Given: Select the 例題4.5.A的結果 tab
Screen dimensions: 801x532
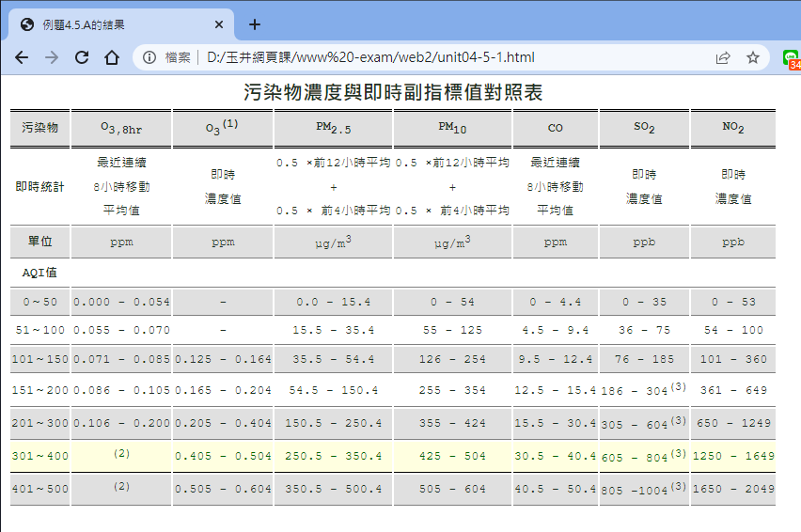Looking at the screenshot, I should (113, 24).
